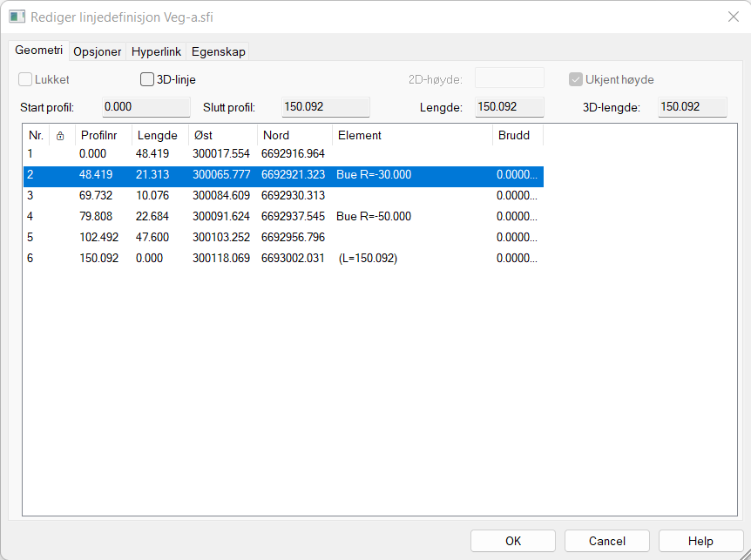751x560 pixels.
Task: Click the lock icon column header
Action: pyautogui.click(x=60, y=136)
